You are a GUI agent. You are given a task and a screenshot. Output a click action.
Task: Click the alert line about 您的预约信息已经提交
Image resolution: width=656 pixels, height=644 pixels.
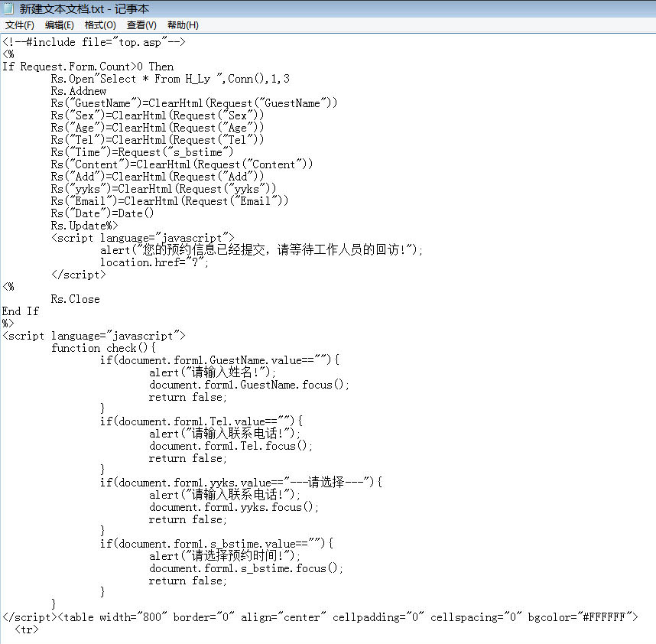coord(261,250)
